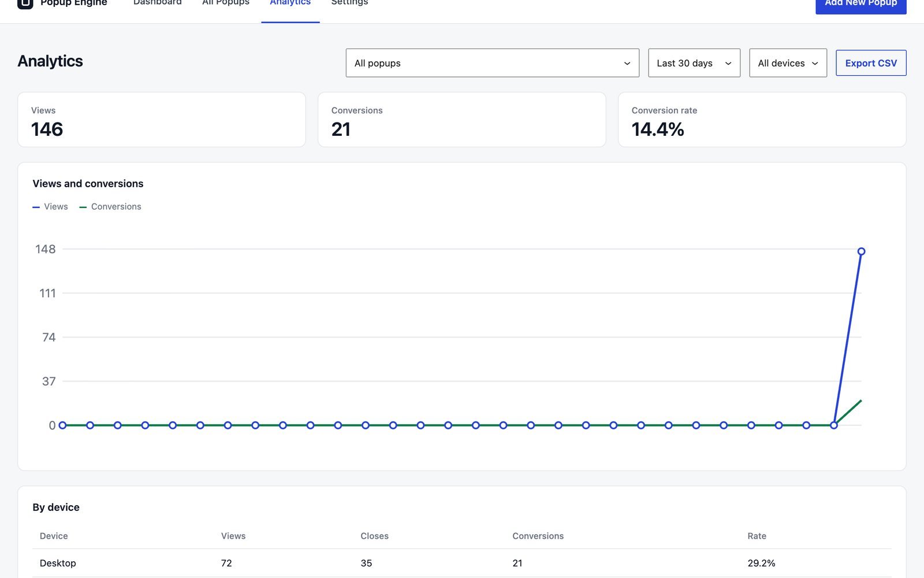Image resolution: width=924 pixels, height=578 pixels.
Task: Open the All popups dropdown
Action: [492, 63]
